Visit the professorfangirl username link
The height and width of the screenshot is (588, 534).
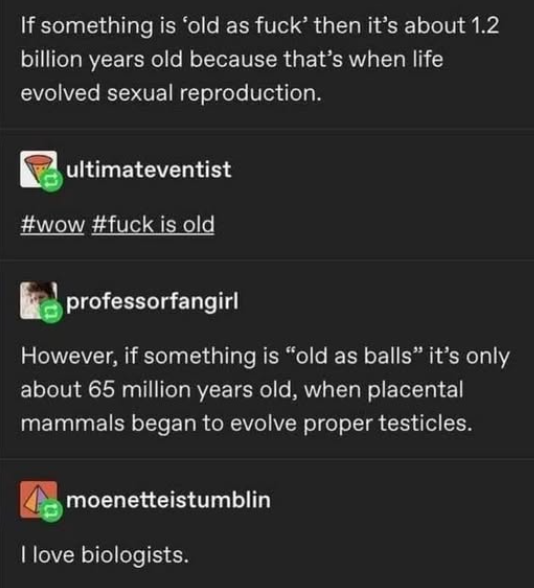(x=152, y=302)
